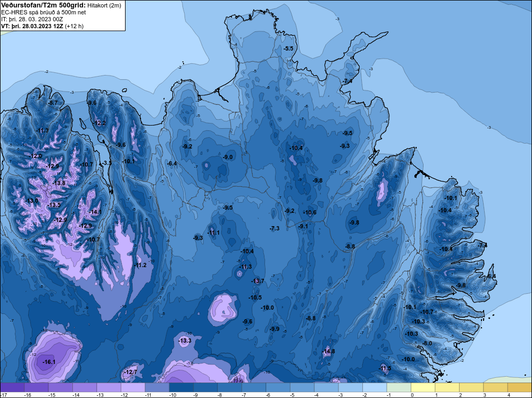Click the '4' legend scale label
Image resolution: width=532 pixels, height=398 pixels.
point(509,395)
